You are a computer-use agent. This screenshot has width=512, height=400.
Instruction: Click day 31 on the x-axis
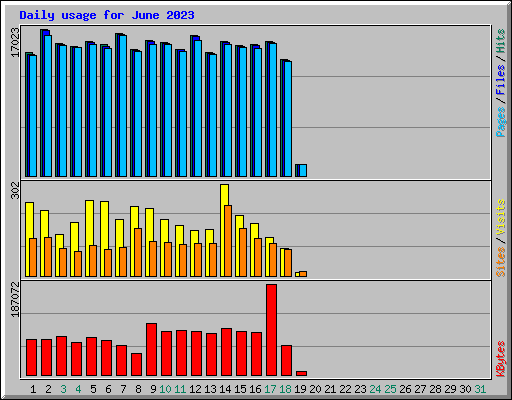click(x=480, y=389)
